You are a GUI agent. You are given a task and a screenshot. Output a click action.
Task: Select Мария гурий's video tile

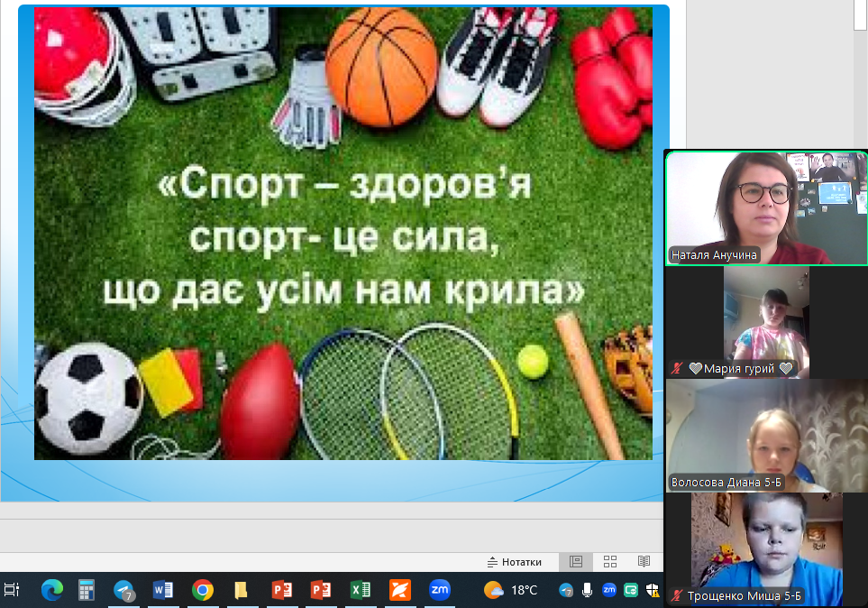click(x=767, y=323)
